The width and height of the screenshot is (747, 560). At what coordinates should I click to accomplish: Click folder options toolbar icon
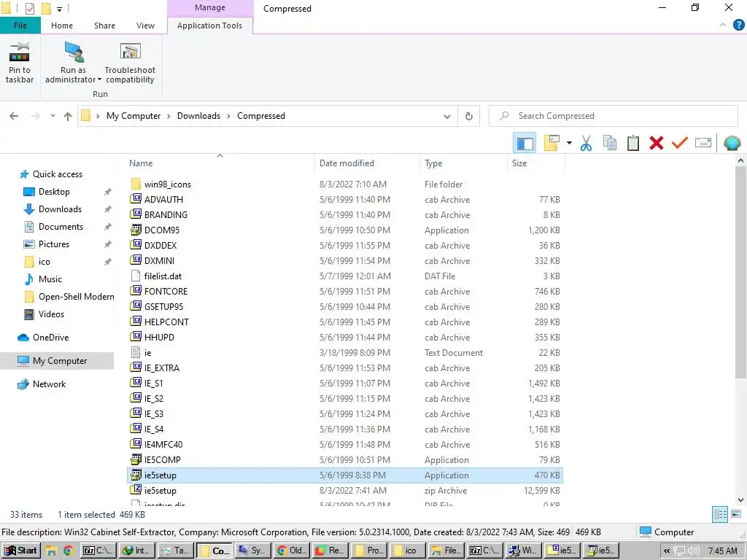coord(551,143)
